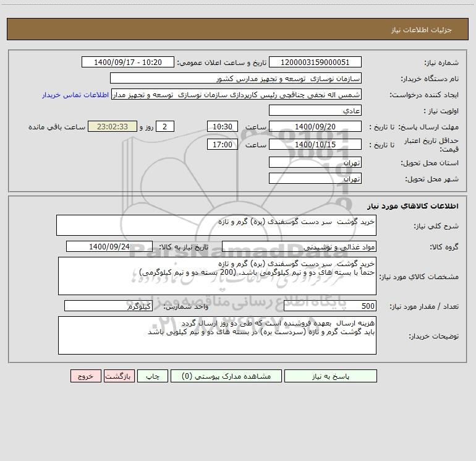Click شهر محل تحویل field تهران
Image resolution: width=476 pixels, height=461 pixels.
click(x=315, y=178)
